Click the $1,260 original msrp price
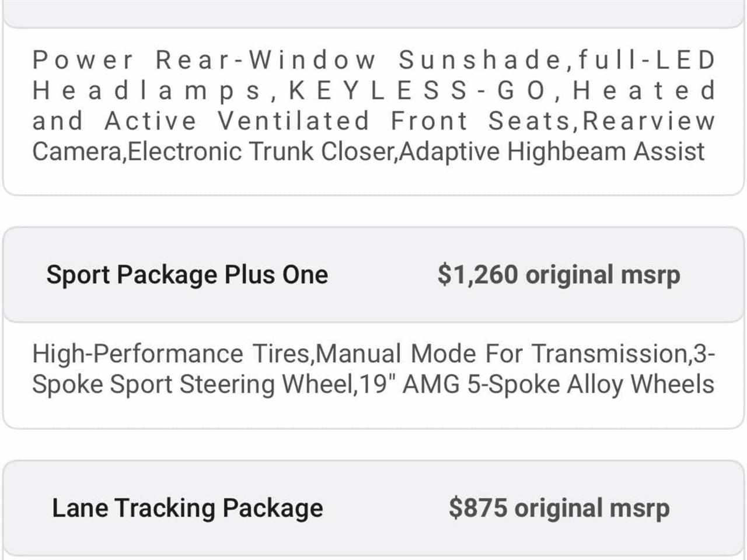747x560 pixels. [558, 275]
